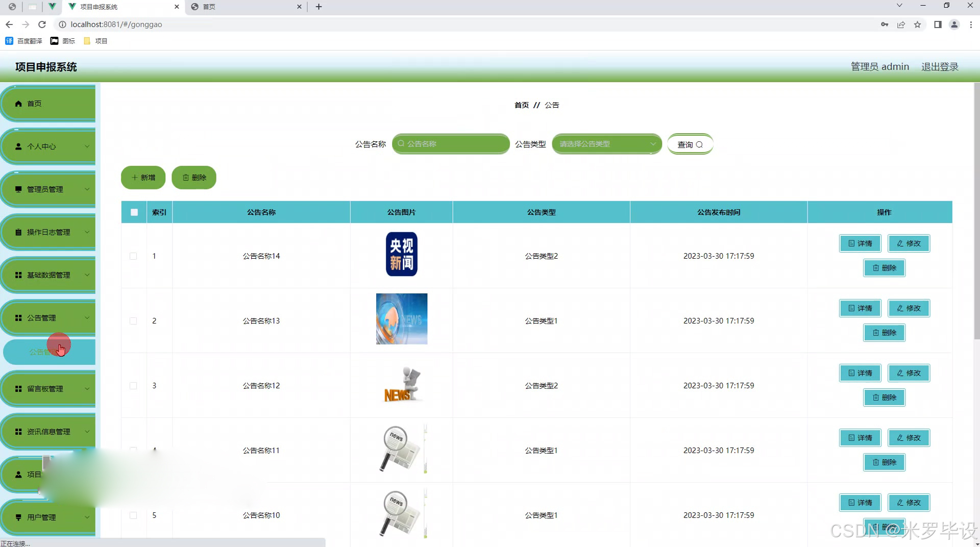Expand the 基础数据管理 sidebar menu
The height and width of the screenshot is (547, 980).
[48, 275]
